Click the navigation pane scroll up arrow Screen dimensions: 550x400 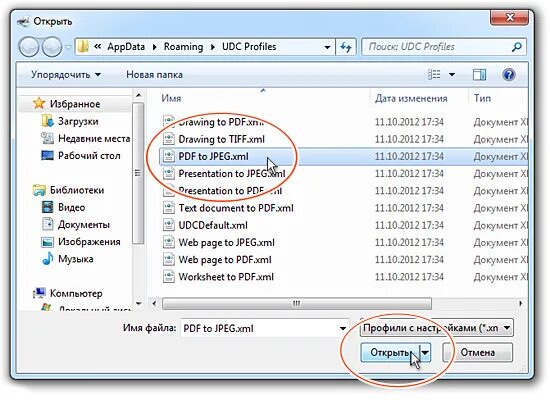(x=138, y=95)
